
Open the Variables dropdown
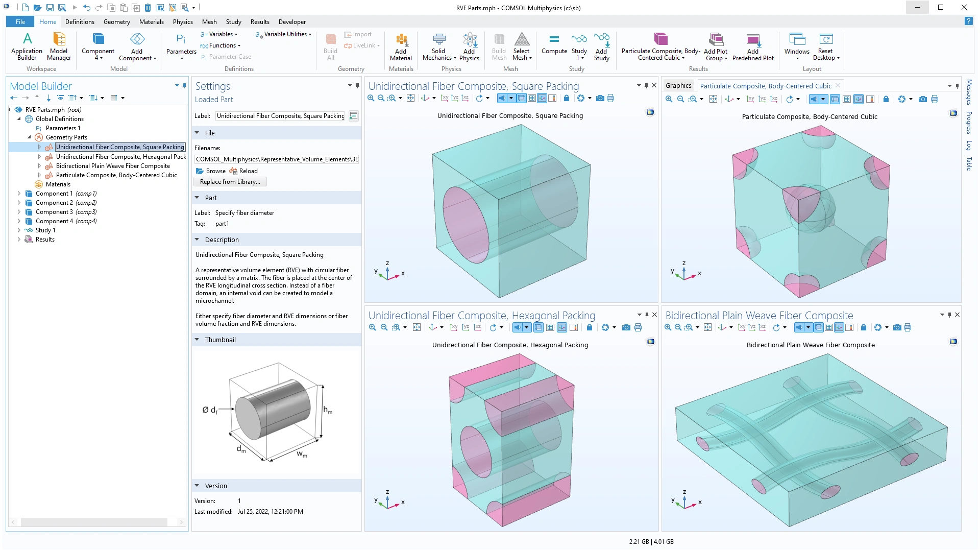tap(219, 34)
